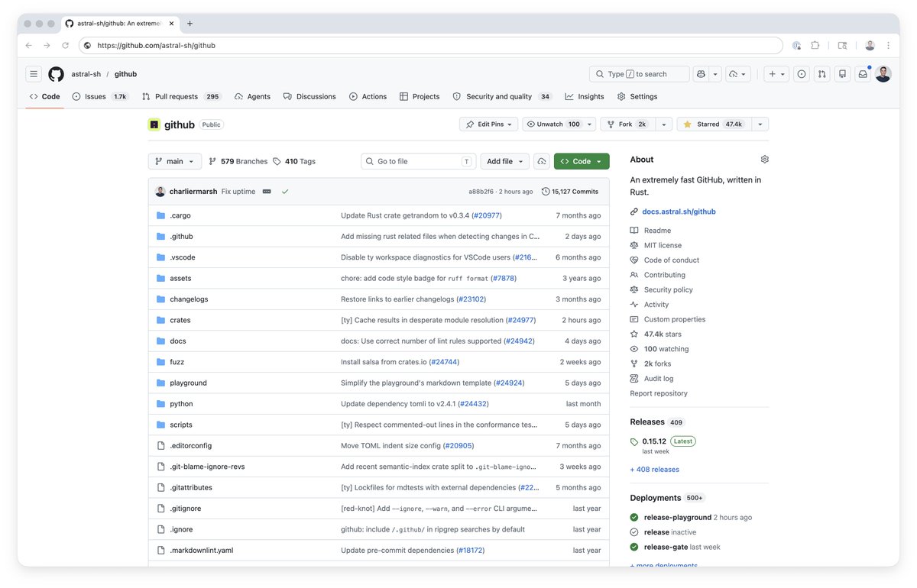Screen dimensions: 917x588
Task: Click the site info icon in address bar
Action: [x=88, y=46]
